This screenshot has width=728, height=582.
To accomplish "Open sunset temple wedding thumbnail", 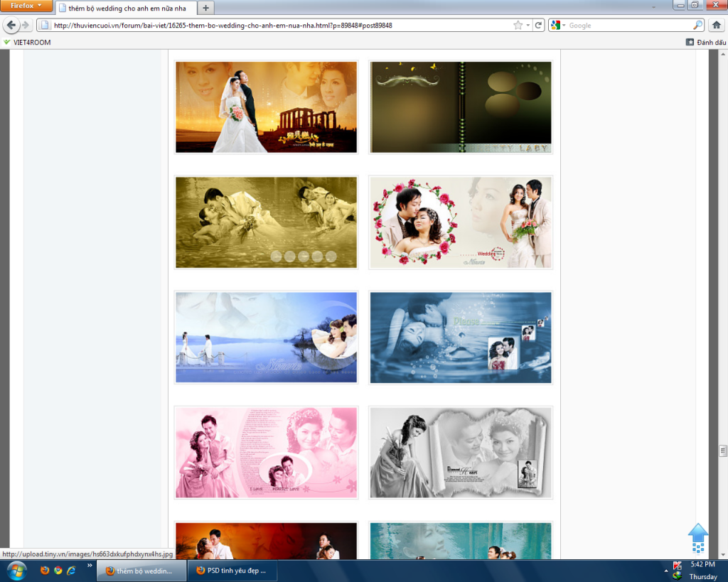I will click(267, 107).
